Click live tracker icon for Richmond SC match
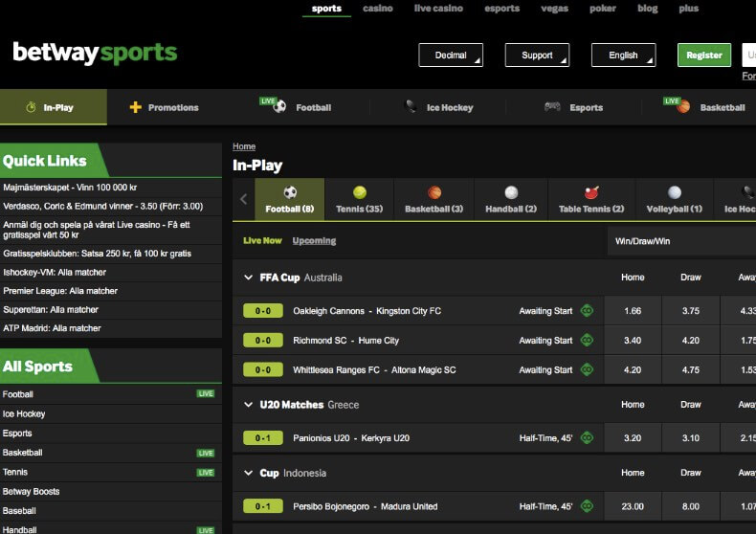This screenshot has width=756, height=534. pyautogui.click(x=587, y=341)
